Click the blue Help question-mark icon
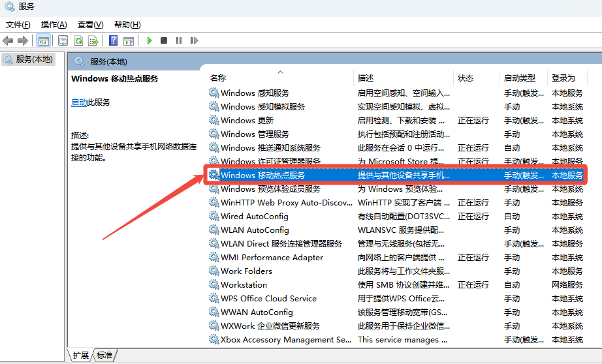The image size is (602, 364). click(x=113, y=40)
